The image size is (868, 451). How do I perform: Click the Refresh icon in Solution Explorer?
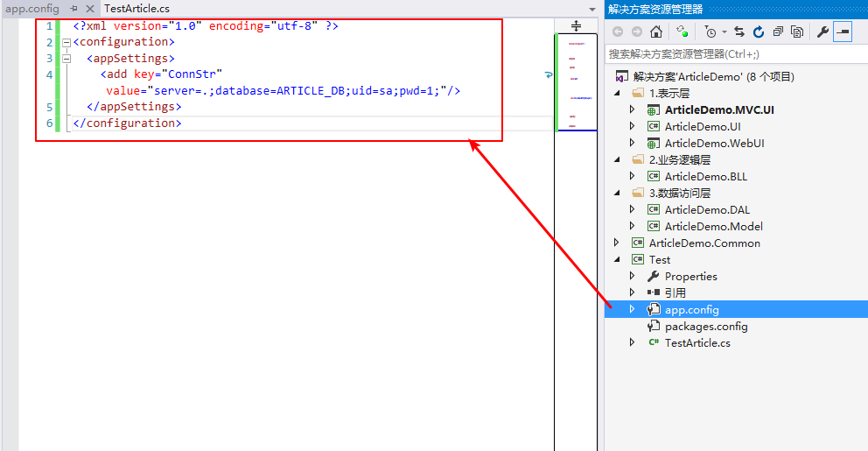[x=758, y=32]
